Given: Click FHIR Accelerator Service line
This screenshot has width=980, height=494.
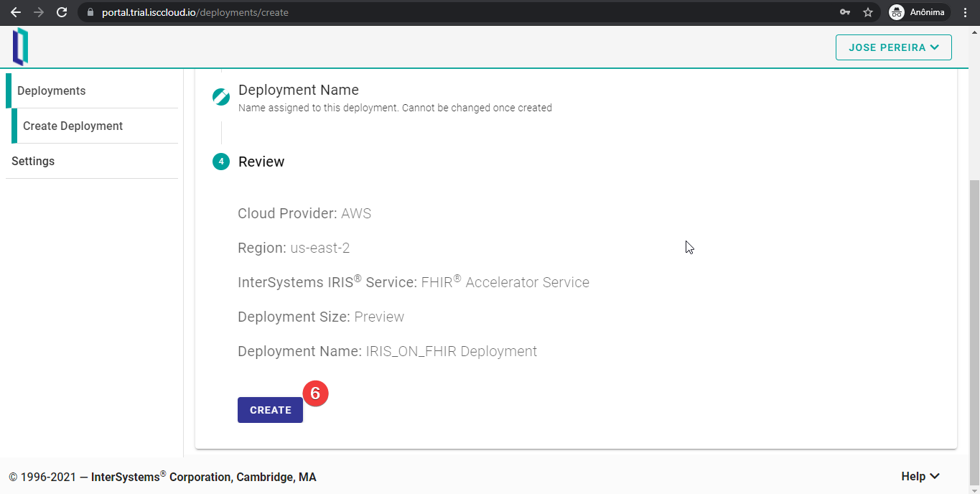Looking at the screenshot, I should [414, 281].
